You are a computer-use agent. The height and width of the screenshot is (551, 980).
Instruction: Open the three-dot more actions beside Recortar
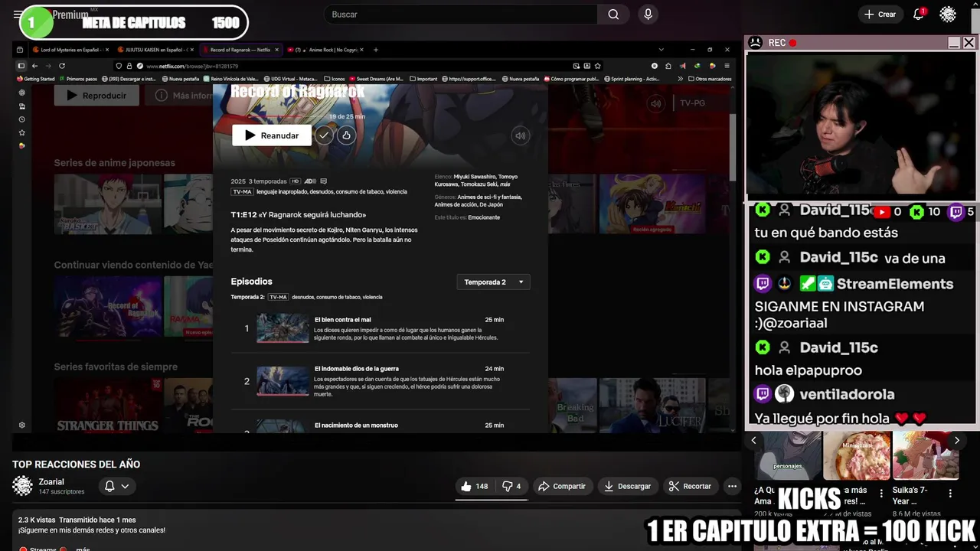(732, 486)
